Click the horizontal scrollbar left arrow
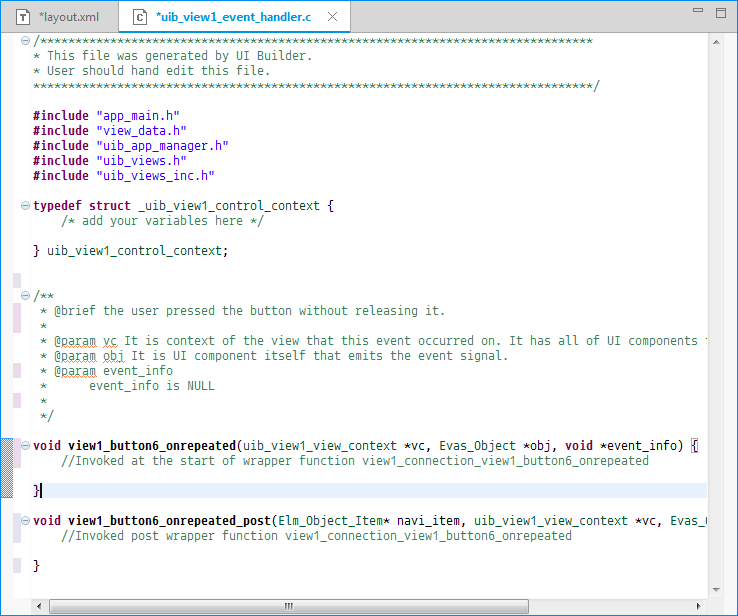This screenshot has height=616, width=738. [x=39, y=606]
